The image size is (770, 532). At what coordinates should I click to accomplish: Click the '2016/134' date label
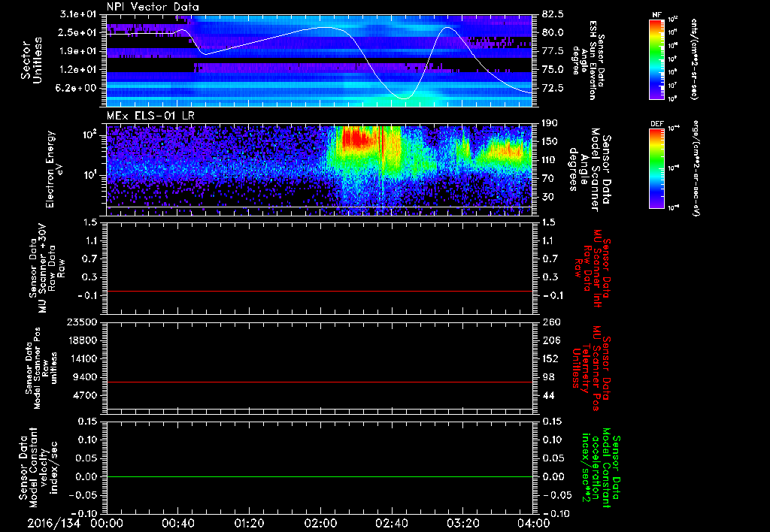click(53, 523)
